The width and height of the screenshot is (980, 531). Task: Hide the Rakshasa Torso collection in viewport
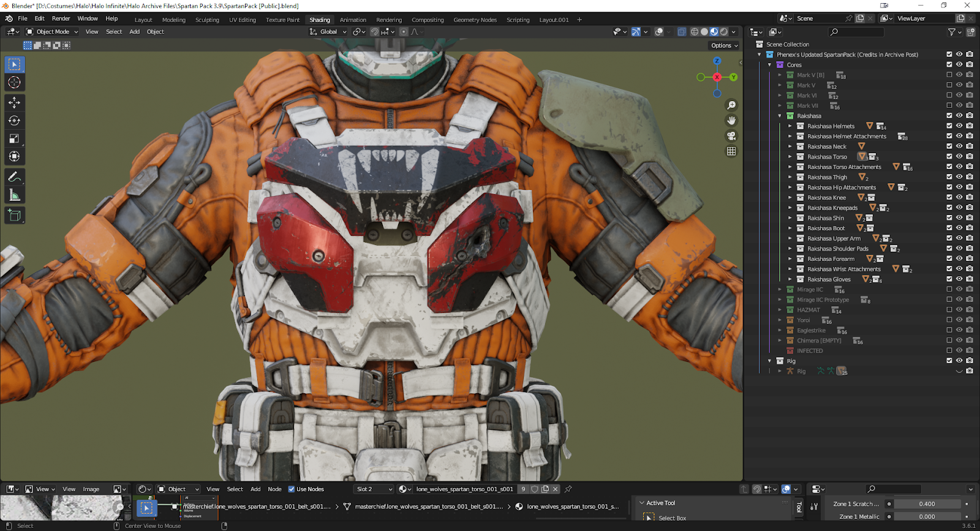coord(959,157)
